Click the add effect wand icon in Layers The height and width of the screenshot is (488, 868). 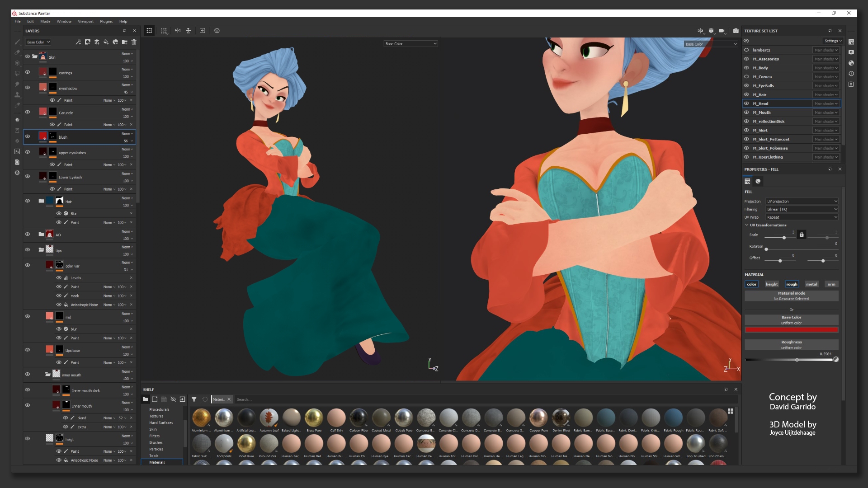[x=78, y=42]
